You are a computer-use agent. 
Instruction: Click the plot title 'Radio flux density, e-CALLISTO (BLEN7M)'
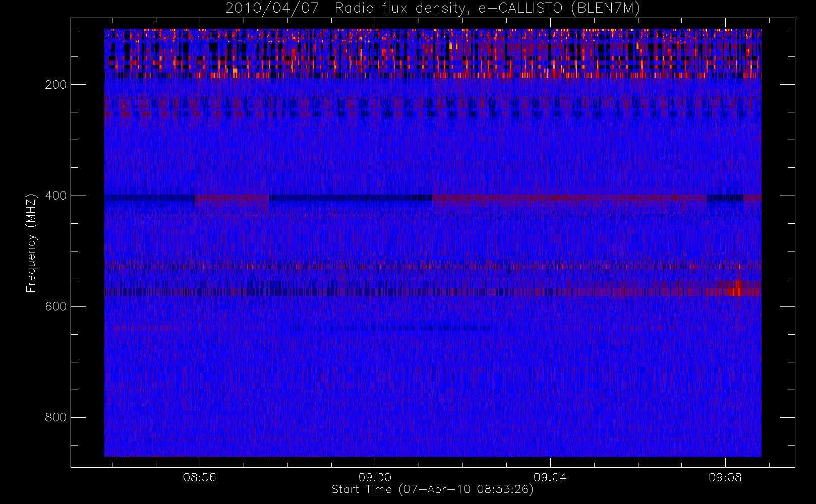[x=487, y=9]
